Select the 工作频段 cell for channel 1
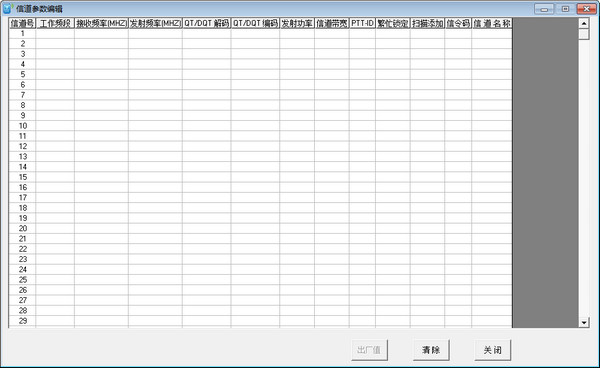 coord(55,34)
